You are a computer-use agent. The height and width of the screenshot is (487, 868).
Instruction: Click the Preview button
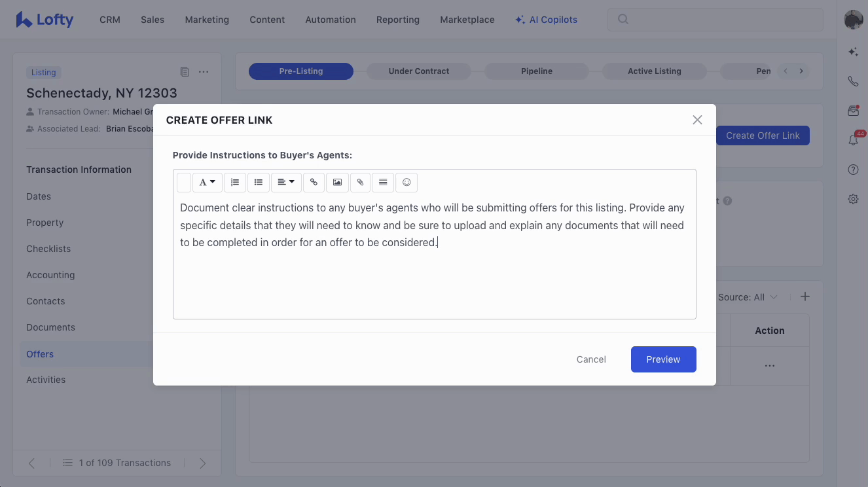(x=663, y=359)
